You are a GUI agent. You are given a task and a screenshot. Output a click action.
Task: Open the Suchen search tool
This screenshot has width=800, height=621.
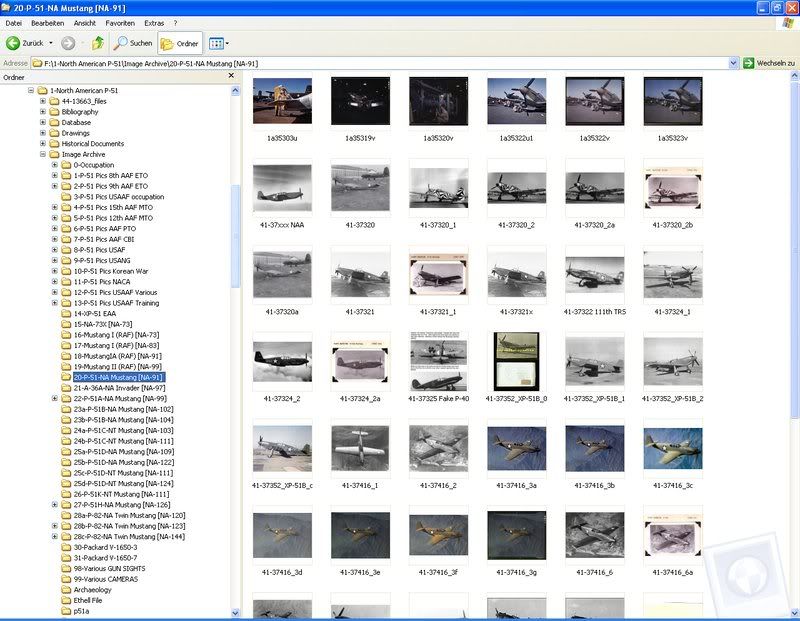pyautogui.click(x=134, y=43)
